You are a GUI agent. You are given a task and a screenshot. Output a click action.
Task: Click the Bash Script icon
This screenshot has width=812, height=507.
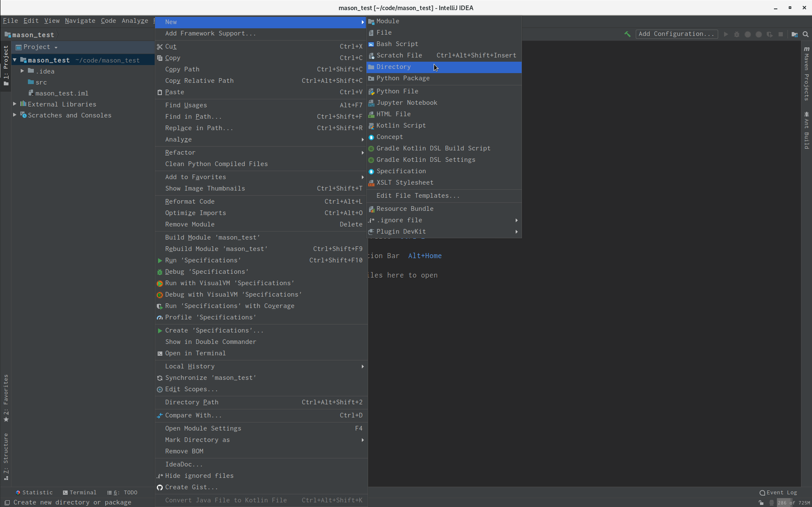(371, 44)
